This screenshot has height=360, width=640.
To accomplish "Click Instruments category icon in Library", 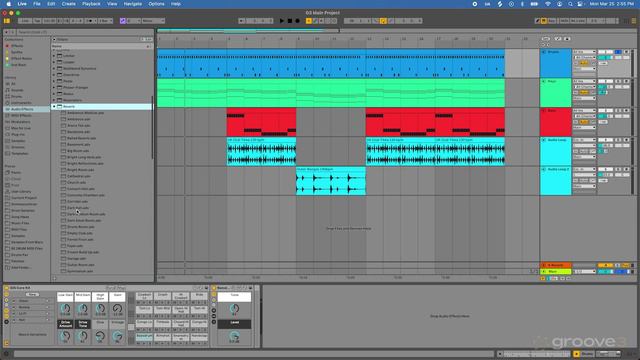I will [x=7, y=103].
